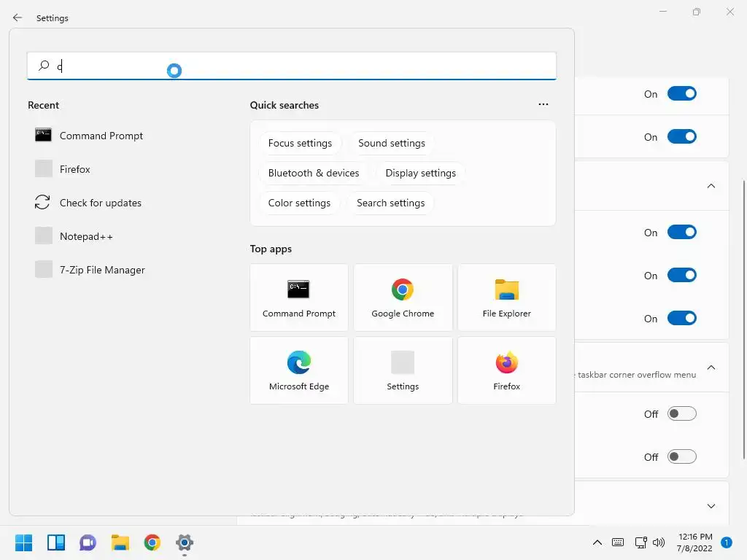747x560 pixels.
Task: Open the touch keyboard tray icon
Action: pyautogui.click(x=618, y=542)
